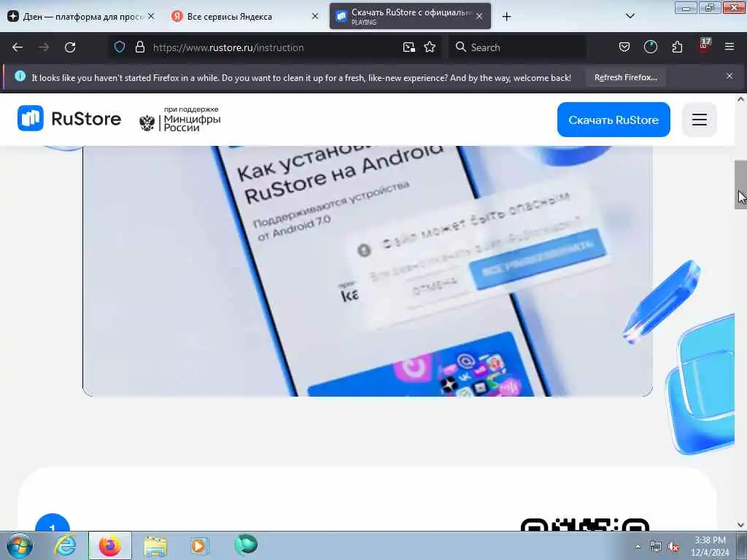Click the URL address field
Viewport: 747px width, 560px height.
coord(274,47)
